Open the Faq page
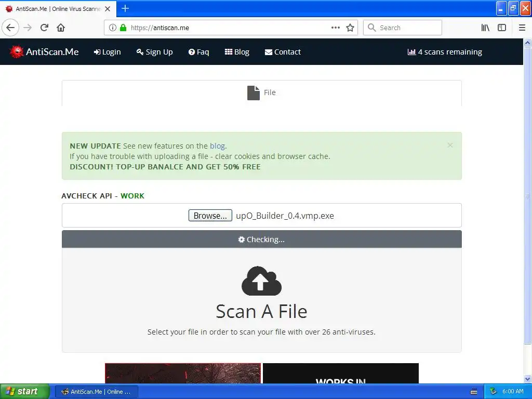532x399 pixels. point(199,52)
